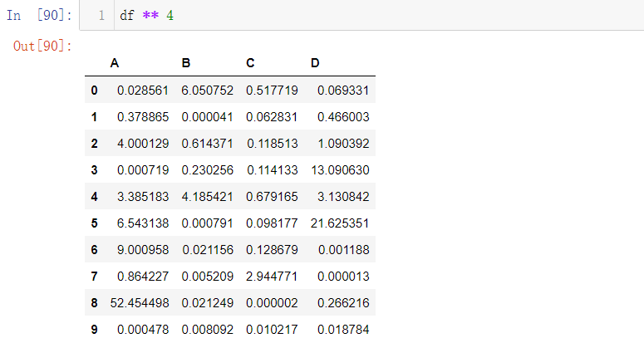Viewport: 644px width, 338px height.
Task: Click column header A
Action: click(115, 63)
